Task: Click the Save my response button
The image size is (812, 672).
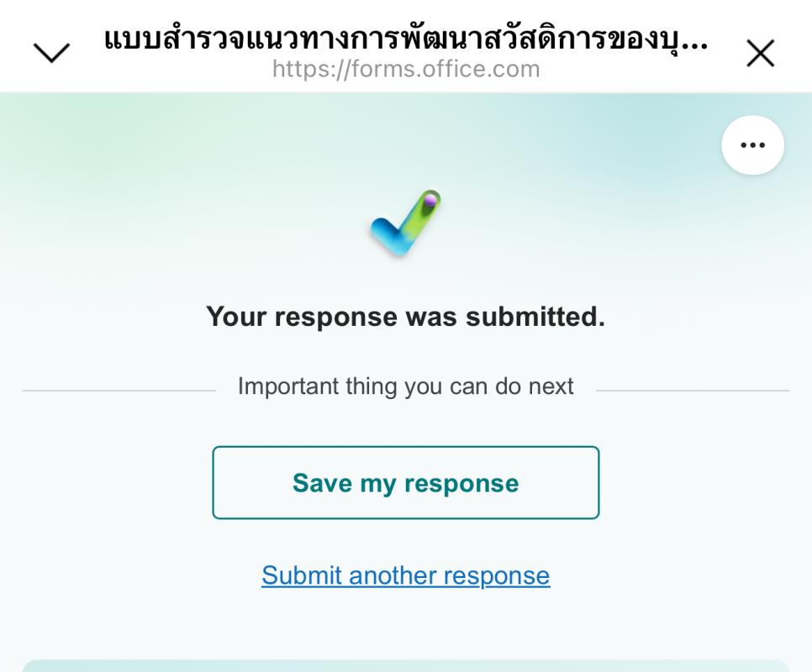Action: [x=405, y=483]
